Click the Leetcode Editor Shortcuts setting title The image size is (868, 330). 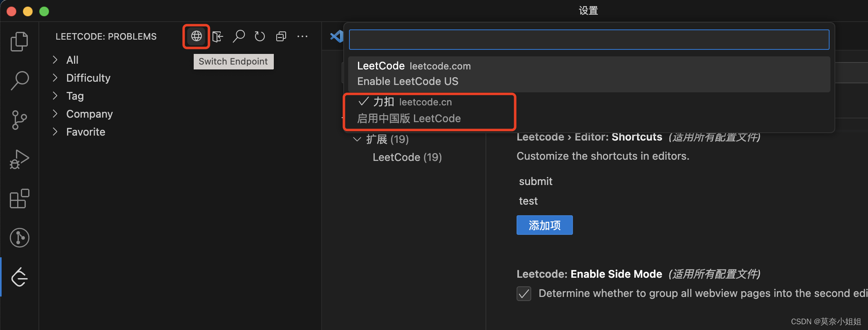589,137
